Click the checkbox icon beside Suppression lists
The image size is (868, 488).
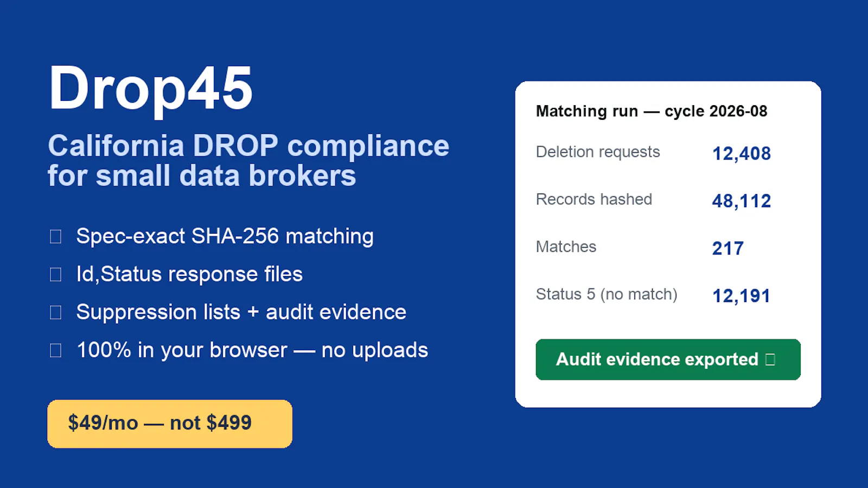click(x=55, y=312)
